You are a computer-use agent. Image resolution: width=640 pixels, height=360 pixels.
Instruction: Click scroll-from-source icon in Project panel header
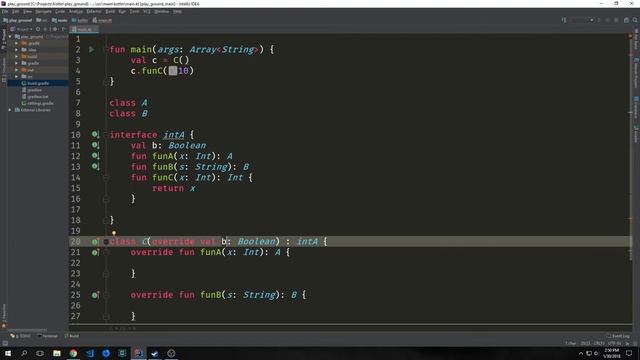coord(38,29)
